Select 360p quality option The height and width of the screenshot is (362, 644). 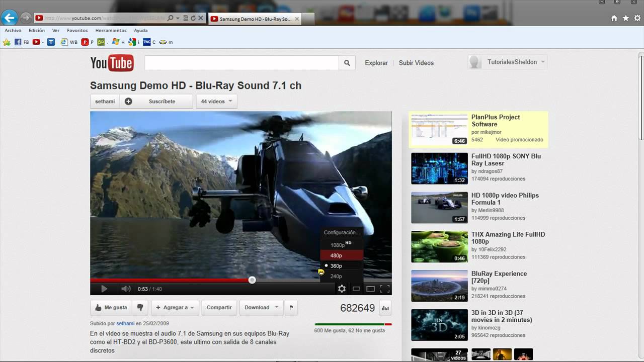[x=341, y=266]
